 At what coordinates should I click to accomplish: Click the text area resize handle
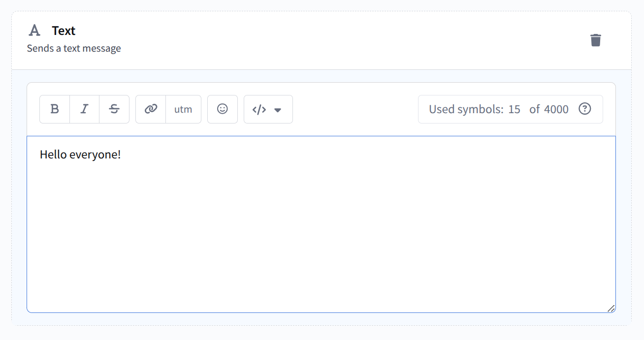(611, 309)
